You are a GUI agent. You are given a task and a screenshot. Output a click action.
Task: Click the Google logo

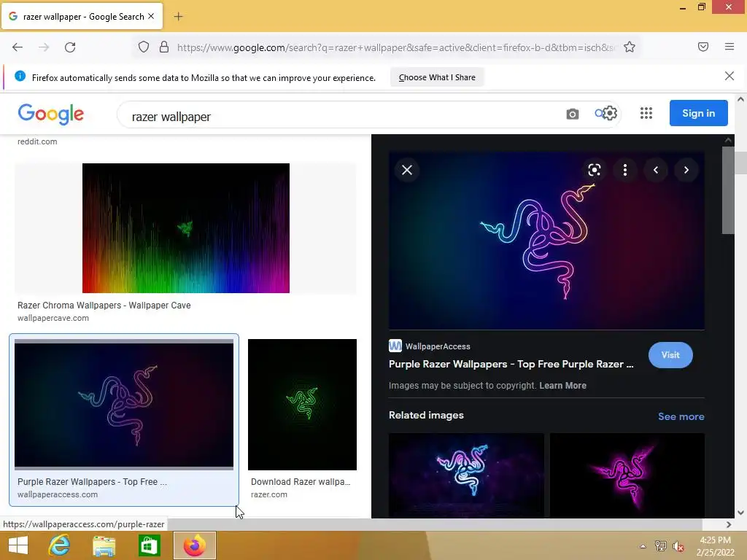point(50,114)
